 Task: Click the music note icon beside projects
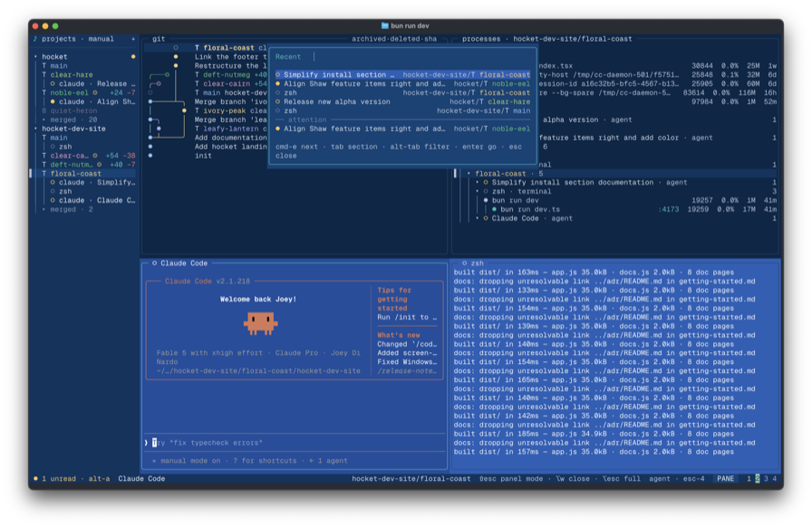[x=35, y=39]
